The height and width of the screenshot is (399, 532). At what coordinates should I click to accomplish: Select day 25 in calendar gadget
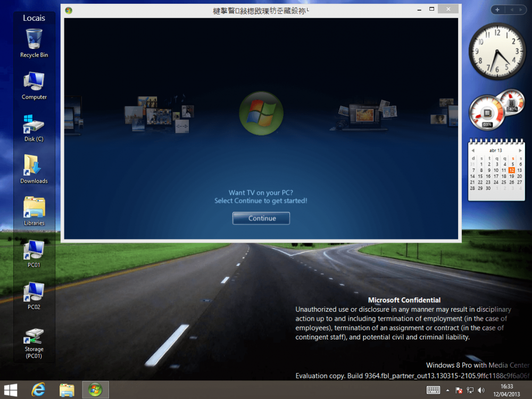504,182
